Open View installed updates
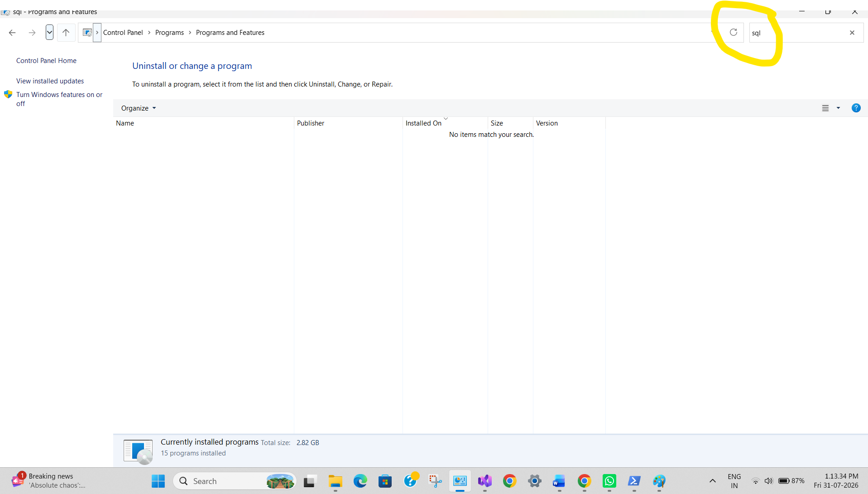 click(50, 81)
